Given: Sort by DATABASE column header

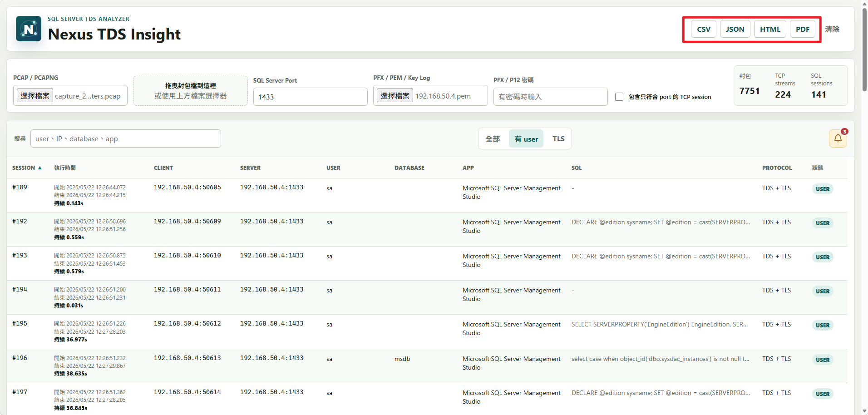Looking at the screenshot, I should pyautogui.click(x=409, y=168).
